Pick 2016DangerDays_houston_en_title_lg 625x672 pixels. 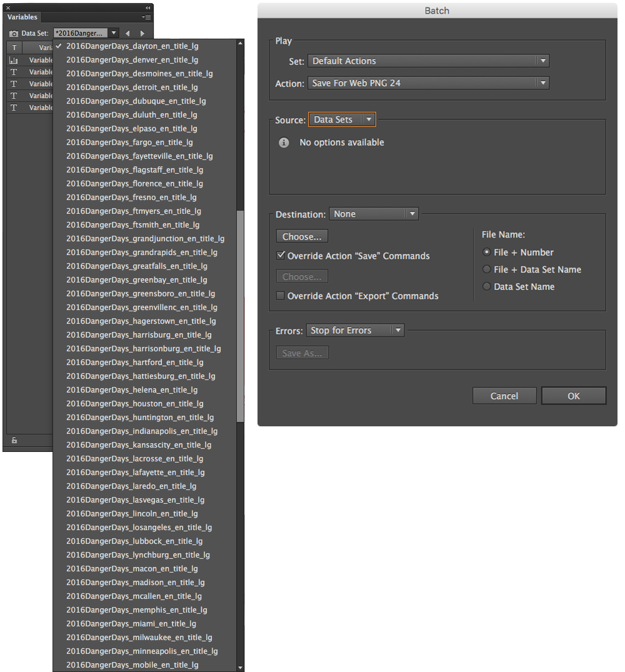[x=144, y=403]
